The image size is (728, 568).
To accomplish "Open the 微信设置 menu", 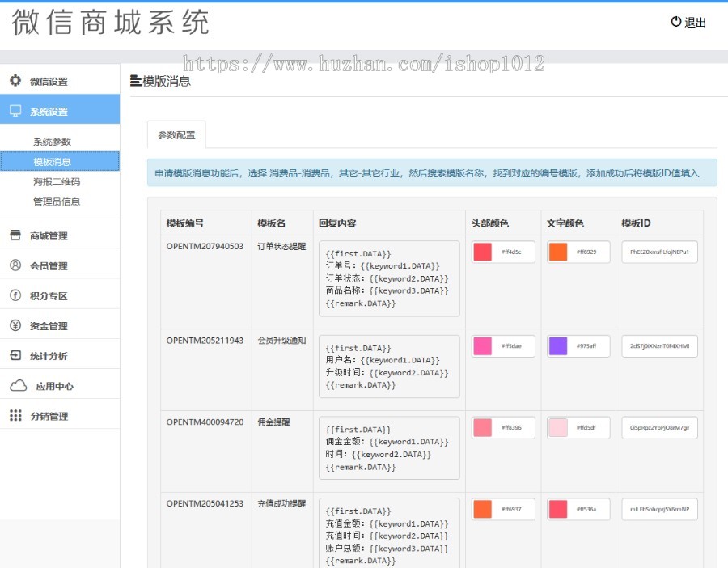I will (x=60, y=81).
